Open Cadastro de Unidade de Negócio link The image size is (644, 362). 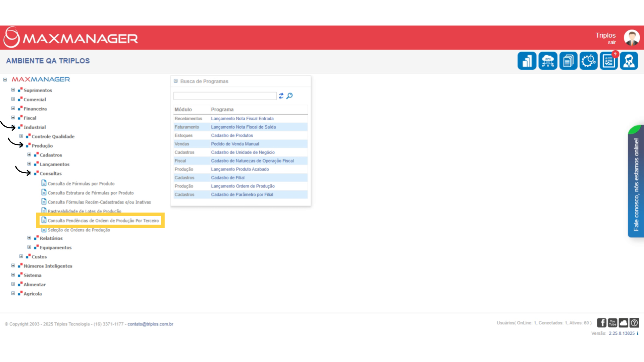[x=243, y=152]
